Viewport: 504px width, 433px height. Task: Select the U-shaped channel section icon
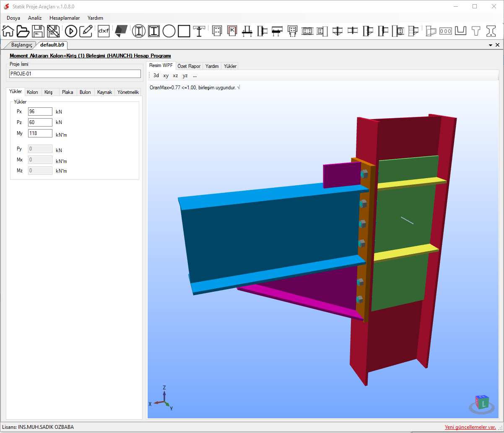[461, 31]
